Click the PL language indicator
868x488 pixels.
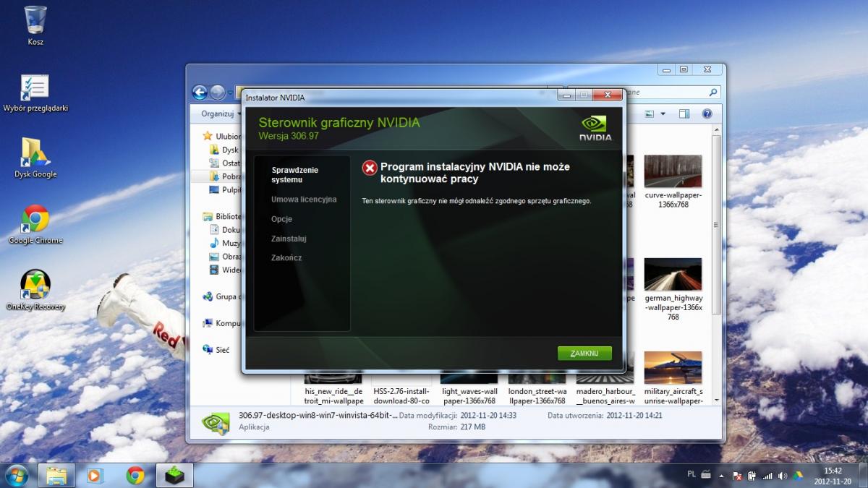[692, 474]
